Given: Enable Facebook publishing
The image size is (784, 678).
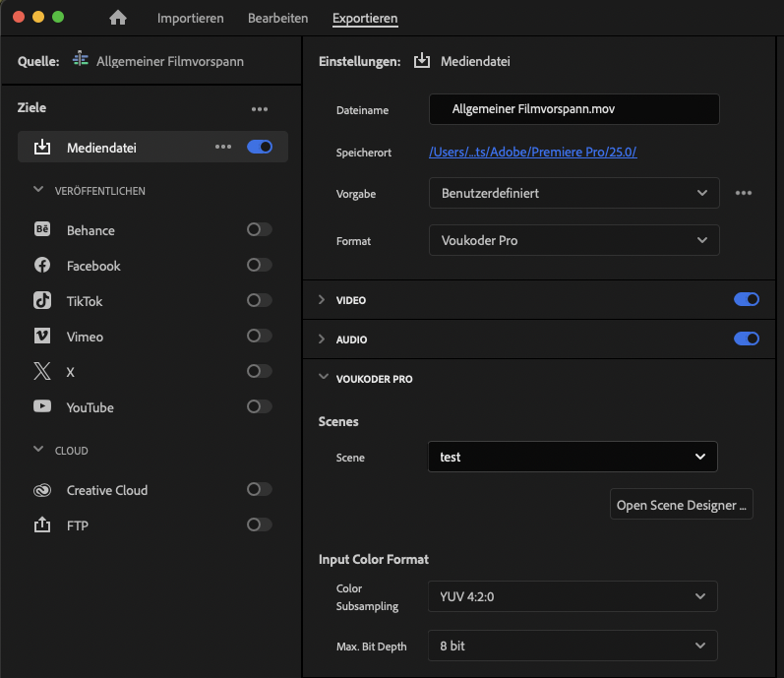Looking at the screenshot, I should [260, 265].
